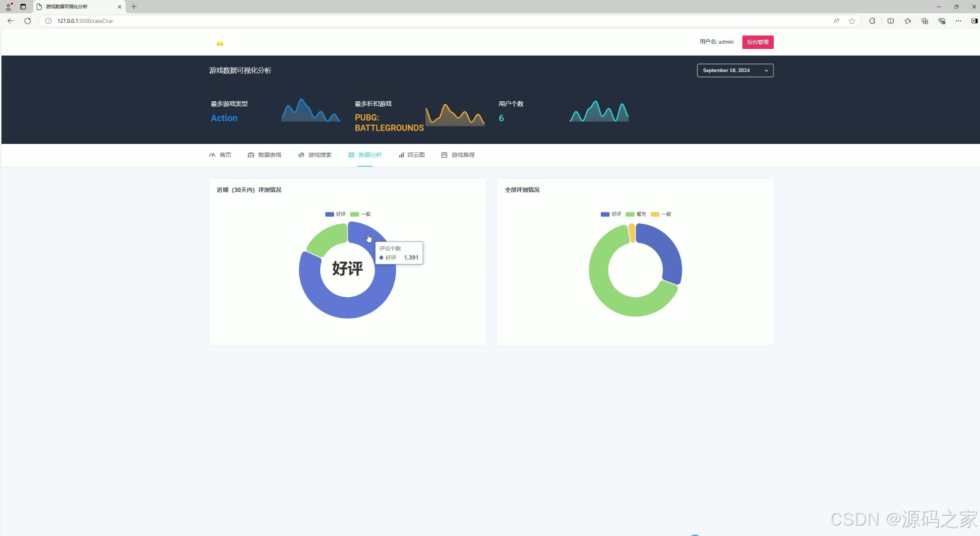The image size is (980, 536).
Task: Click the browser back arrow
Action: click(10, 21)
